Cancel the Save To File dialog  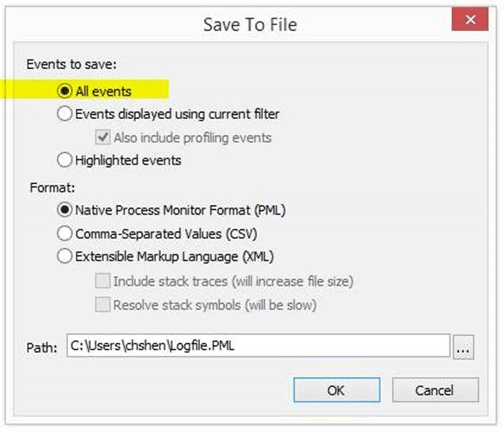pos(435,390)
